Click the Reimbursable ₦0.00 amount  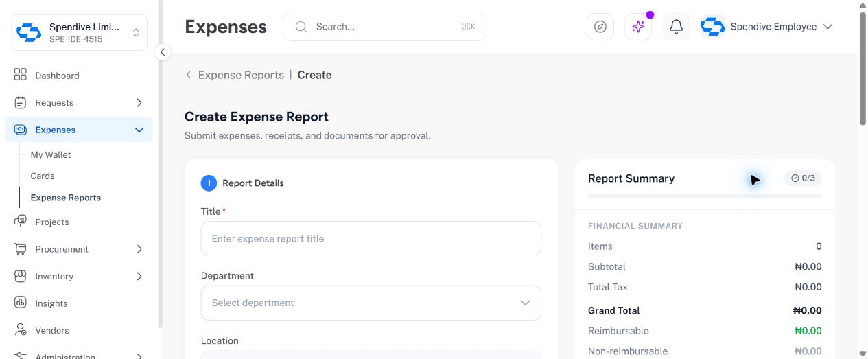click(808, 331)
